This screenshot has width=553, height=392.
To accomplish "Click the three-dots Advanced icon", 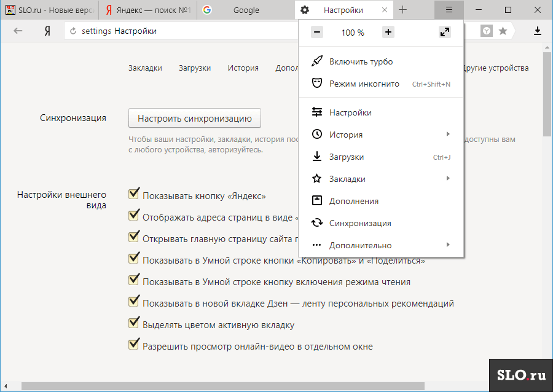I will [x=316, y=245].
